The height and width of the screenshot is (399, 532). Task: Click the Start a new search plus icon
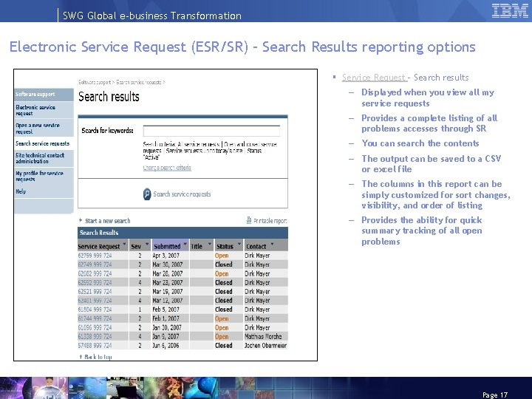(x=81, y=220)
